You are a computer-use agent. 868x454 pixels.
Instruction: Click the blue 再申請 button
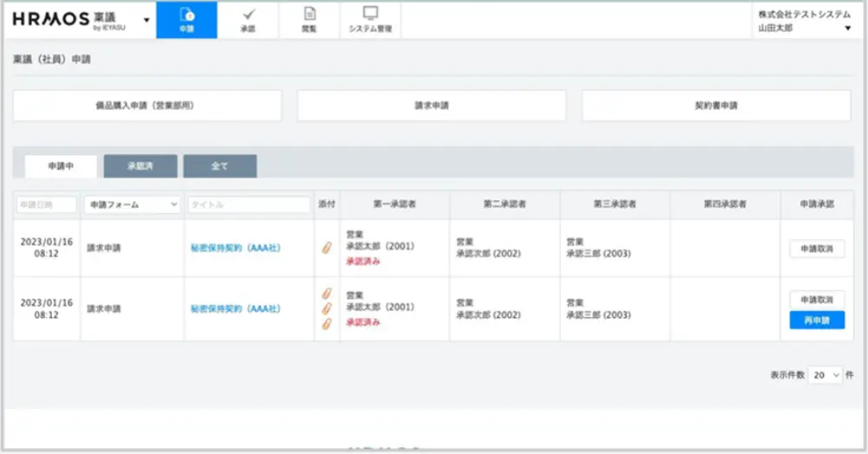816,321
